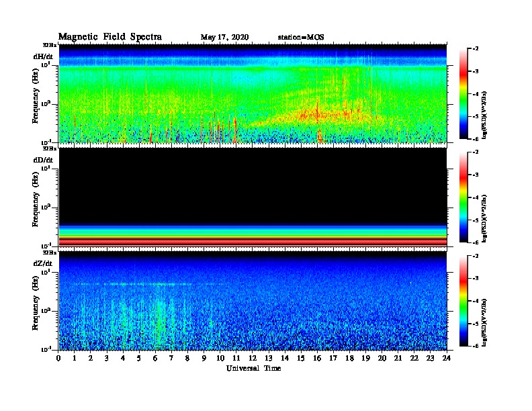Click the "dD/dt" panel label
532x411 pixels.
[x=43, y=160]
